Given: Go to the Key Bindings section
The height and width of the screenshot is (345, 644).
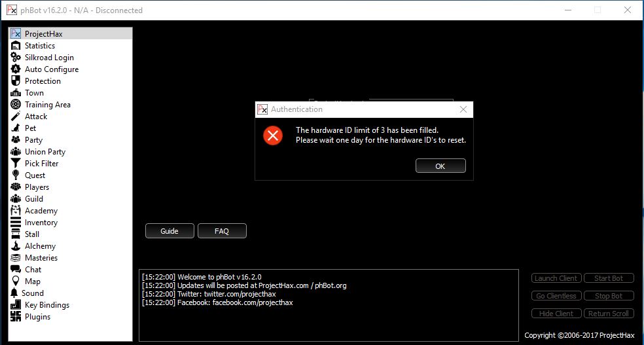Looking at the screenshot, I should 46,305.
